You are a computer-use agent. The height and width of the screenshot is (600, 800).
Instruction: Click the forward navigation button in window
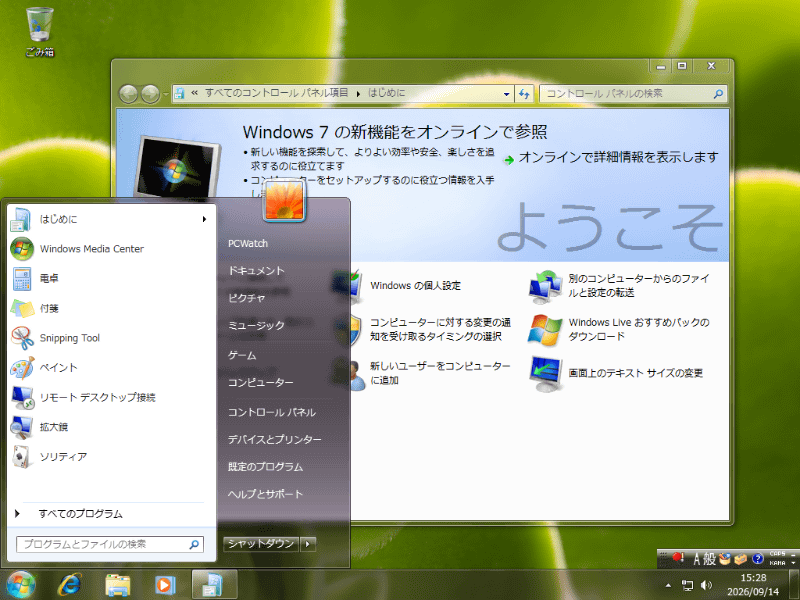point(150,94)
